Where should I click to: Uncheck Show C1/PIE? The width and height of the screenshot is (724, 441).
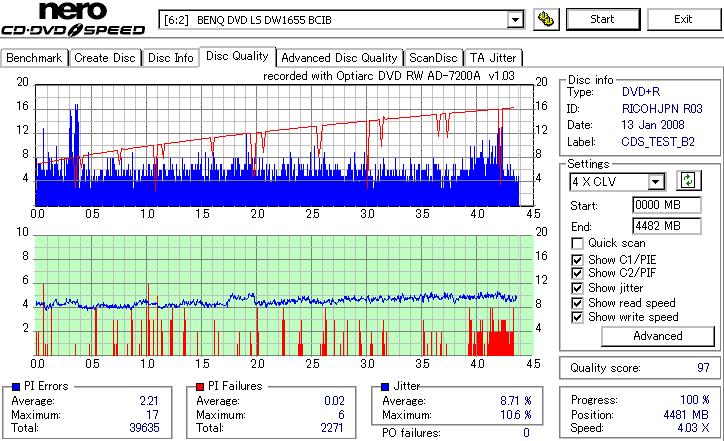tap(577, 260)
